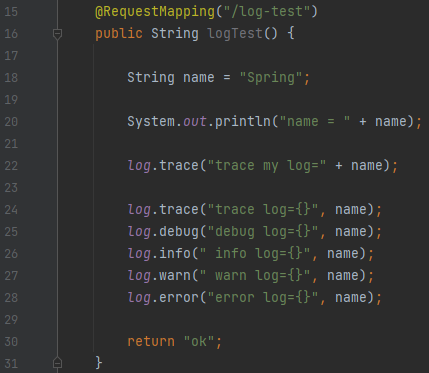429x373 pixels.
Task: Click the "trace my log=" string
Action: (x=267, y=166)
